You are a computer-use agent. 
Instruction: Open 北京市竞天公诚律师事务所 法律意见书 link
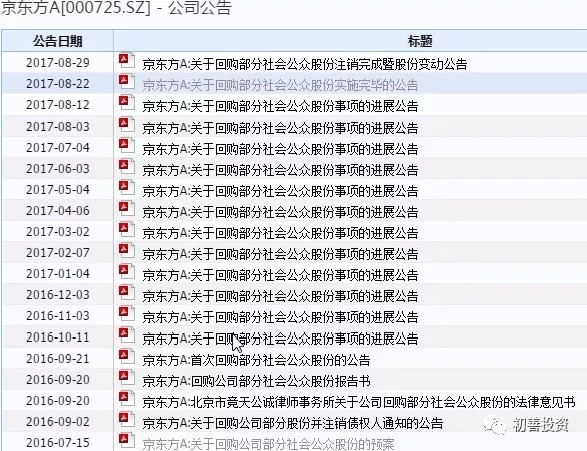tap(359, 402)
